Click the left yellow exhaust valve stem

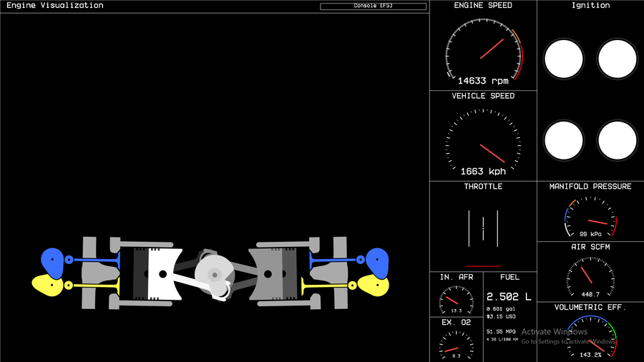(x=97, y=285)
